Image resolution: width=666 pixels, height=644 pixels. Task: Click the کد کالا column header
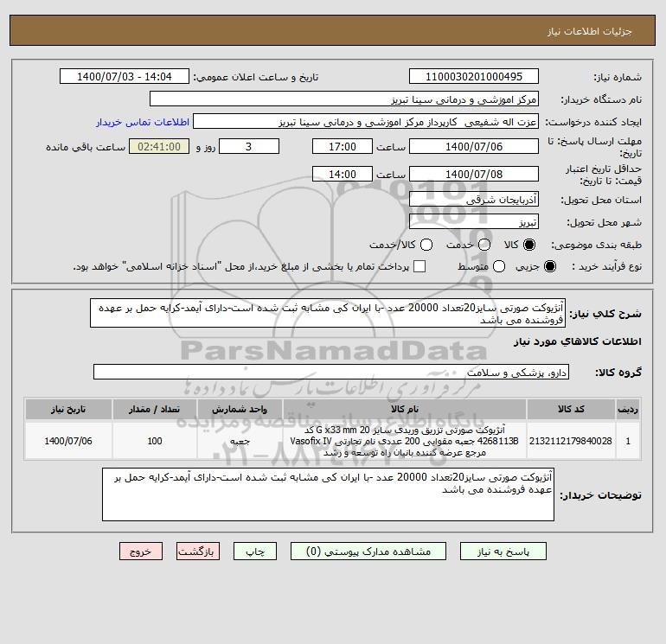(571, 409)
